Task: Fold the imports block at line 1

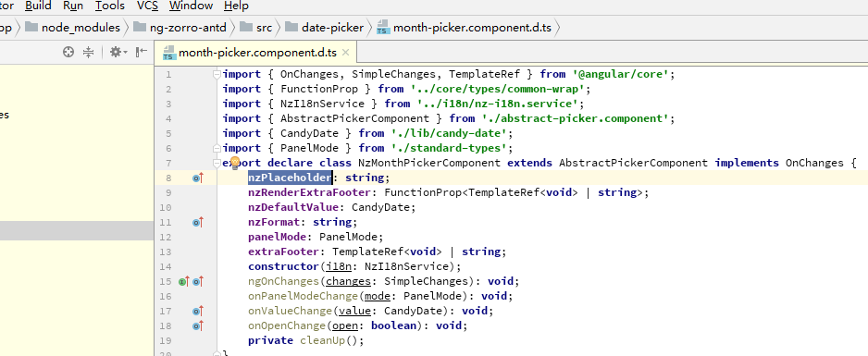Action: click(217, 74)
